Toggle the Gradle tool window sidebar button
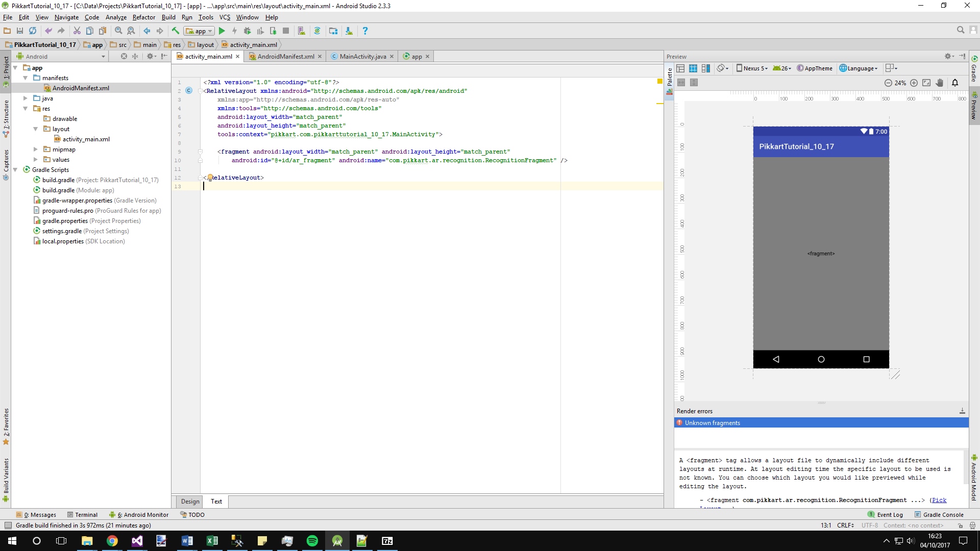This screenshot has width=980, height=551. click(x=974, y=69)
